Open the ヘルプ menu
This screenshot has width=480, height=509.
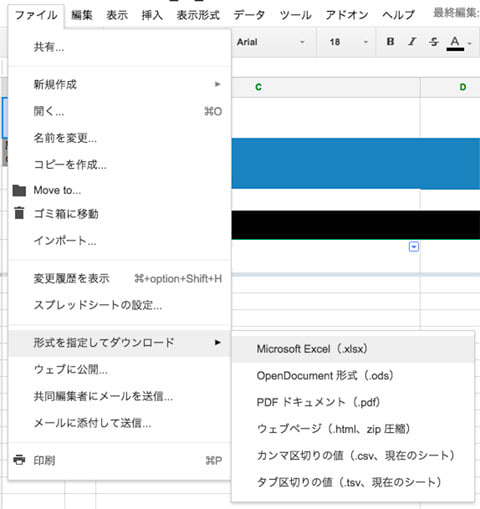tap(398, 15)
